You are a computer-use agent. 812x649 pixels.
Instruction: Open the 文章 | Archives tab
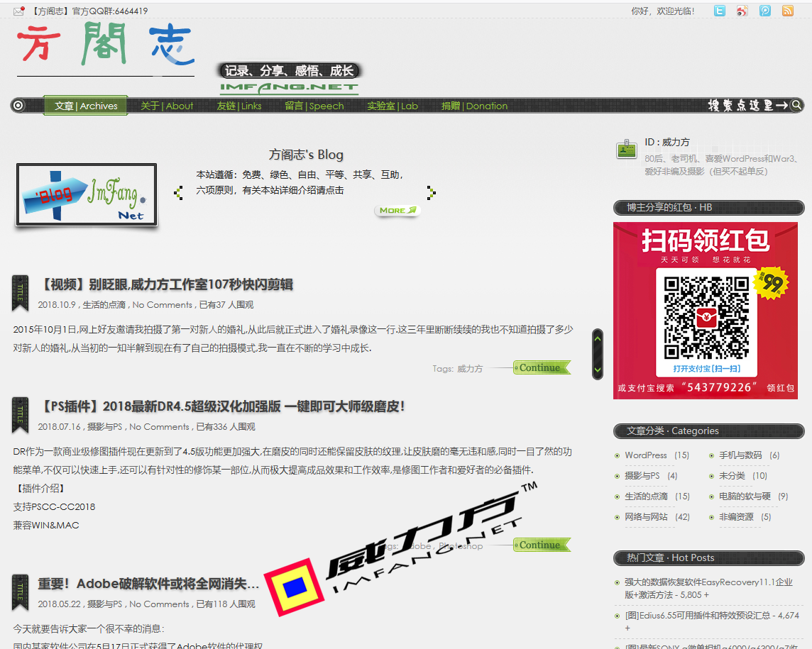(86, 106)
